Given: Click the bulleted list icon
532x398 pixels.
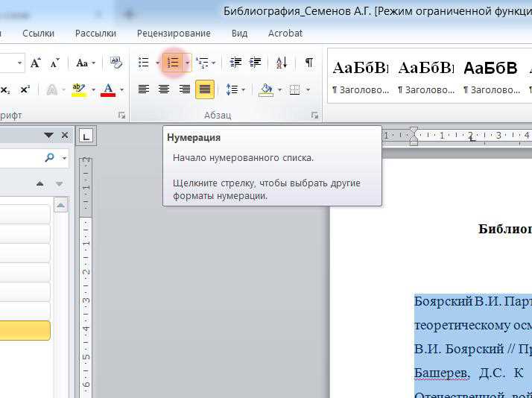Looking at the screenshot, I should pos(144,63).
